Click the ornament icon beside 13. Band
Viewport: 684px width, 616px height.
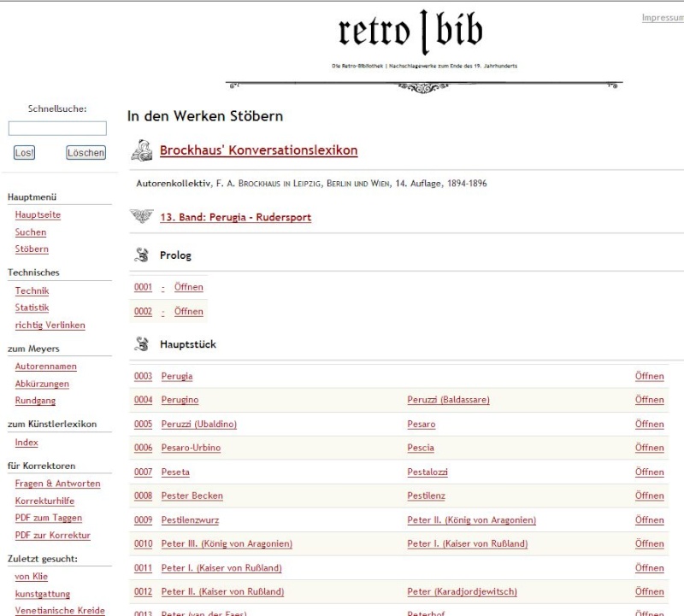(142, 216)
